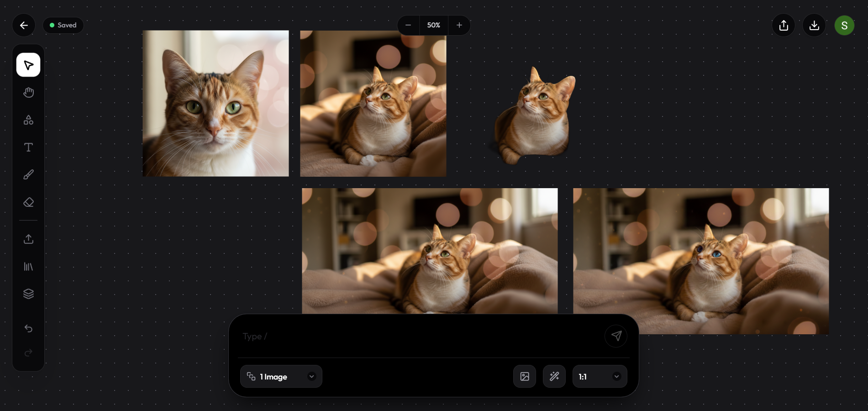Click the back arrow to exit canvas

coord(24,25)
